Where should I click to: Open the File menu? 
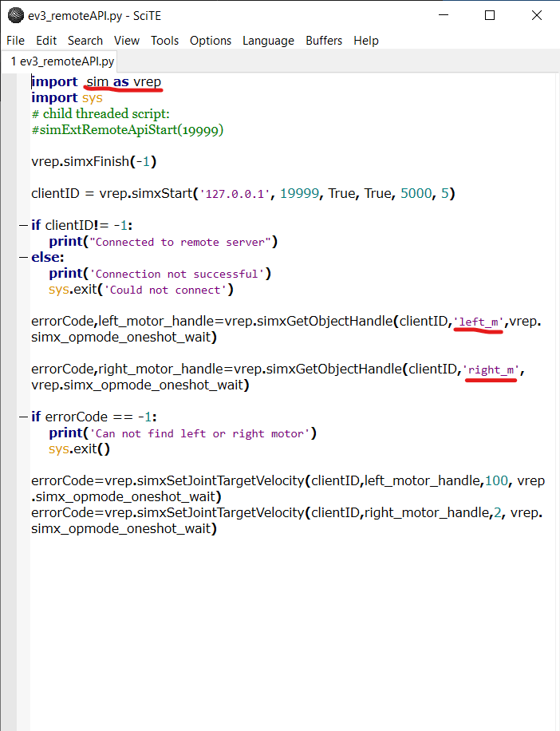[15, 41]
